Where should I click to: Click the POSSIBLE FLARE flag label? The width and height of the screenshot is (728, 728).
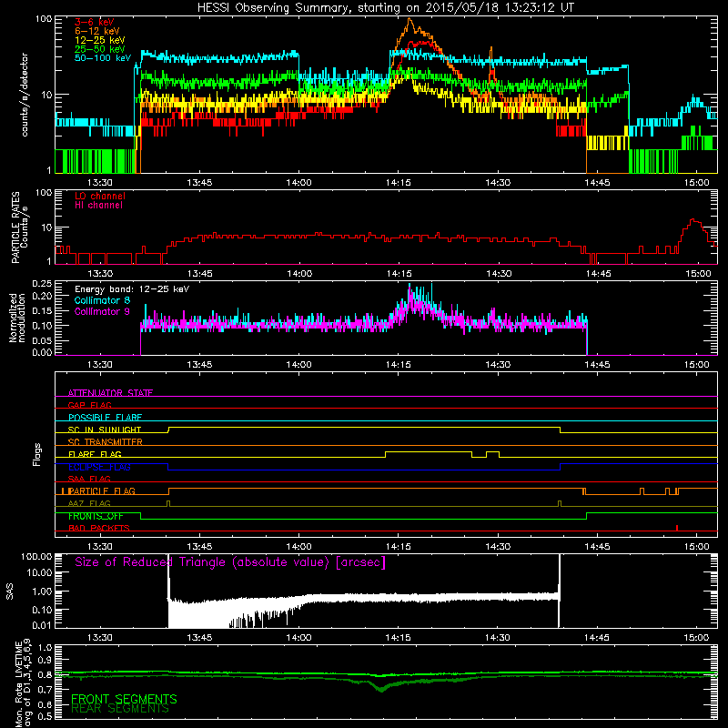pyautogui.click(x=105, y=418)
